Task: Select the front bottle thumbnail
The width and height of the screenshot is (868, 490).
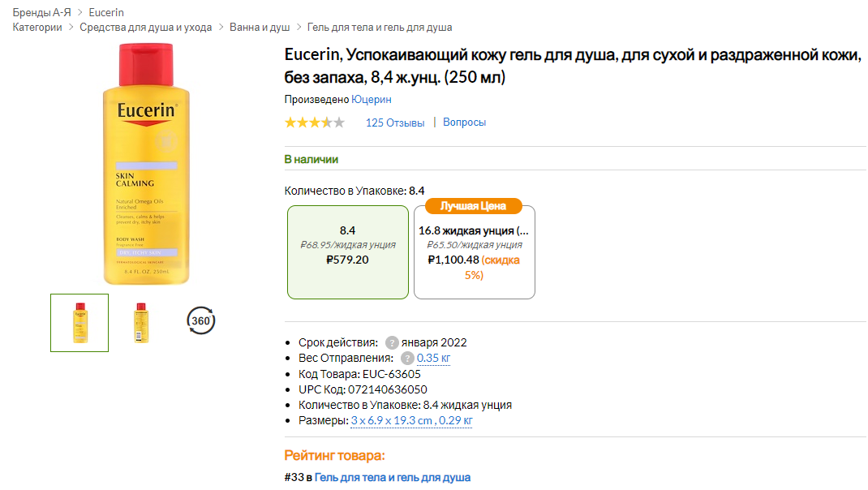Action: pos(79,322)
